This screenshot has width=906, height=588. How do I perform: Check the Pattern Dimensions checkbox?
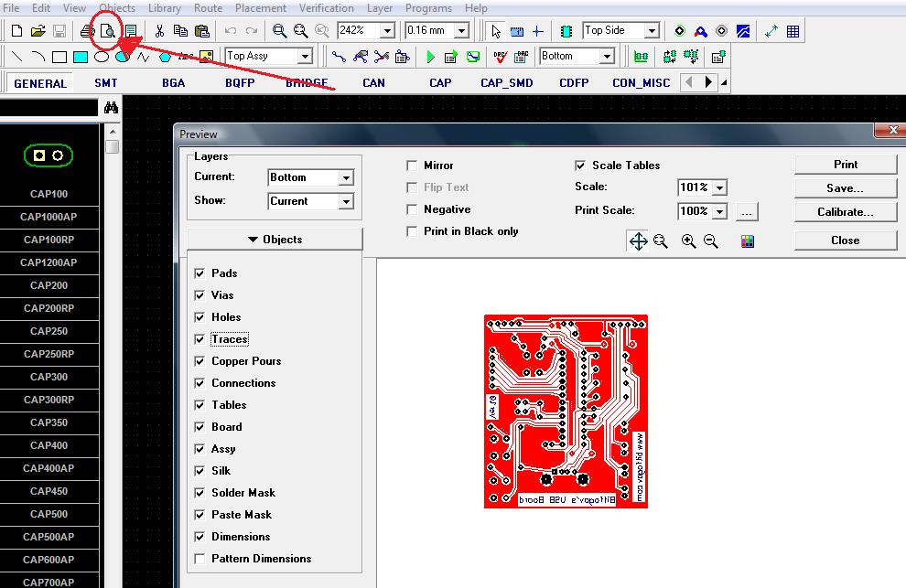coord(200,559)
